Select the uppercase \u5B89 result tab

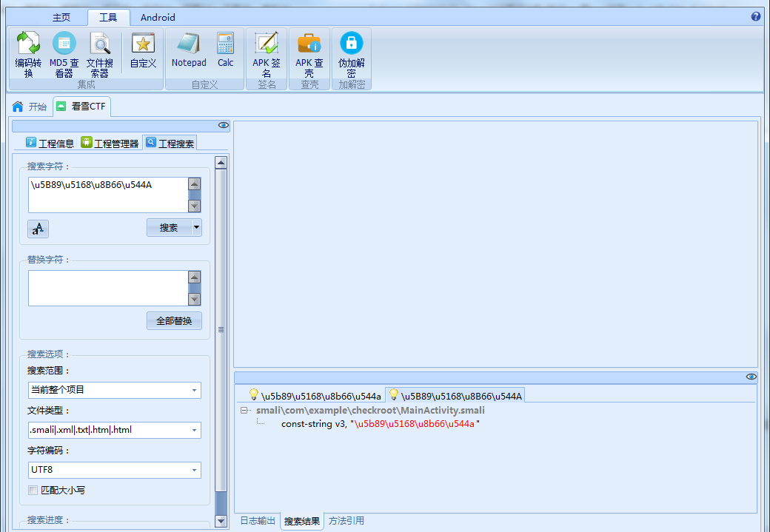pos(455,395)
